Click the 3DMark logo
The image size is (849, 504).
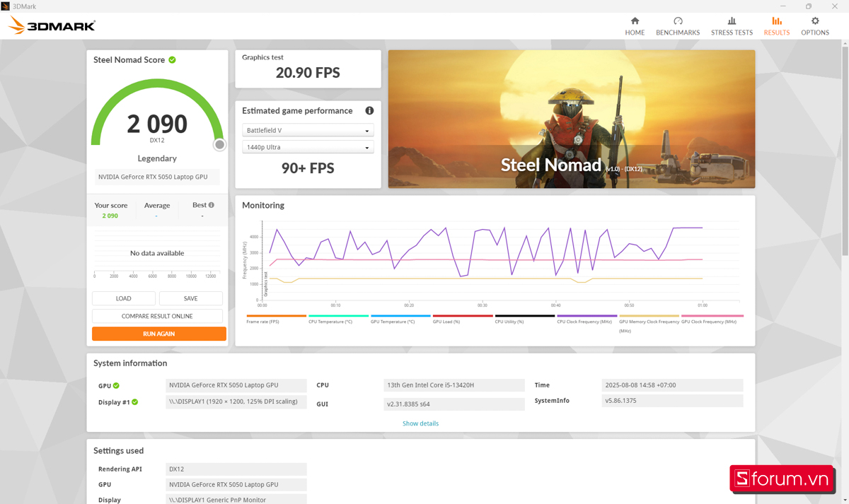point(52,26)
